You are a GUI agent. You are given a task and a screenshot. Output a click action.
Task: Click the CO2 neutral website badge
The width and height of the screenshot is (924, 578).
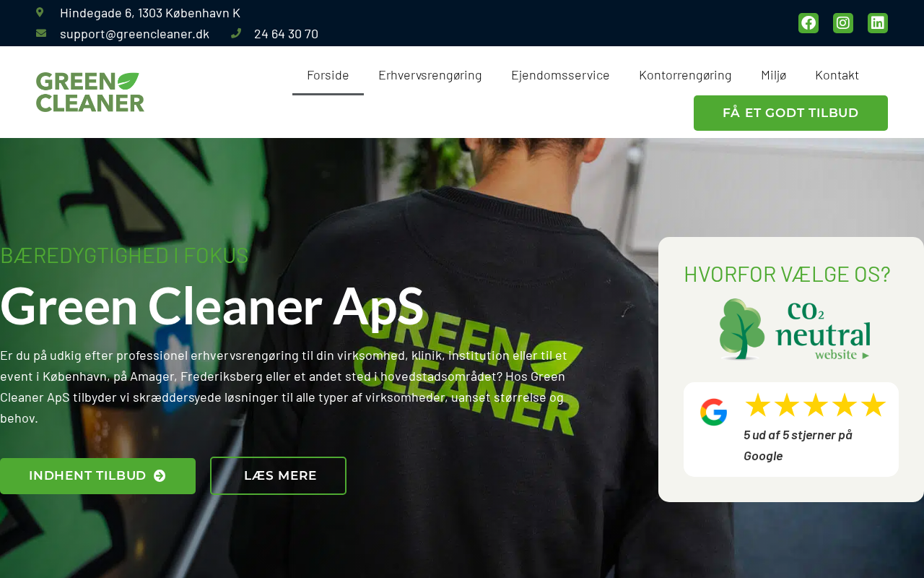tap(795, 329)
